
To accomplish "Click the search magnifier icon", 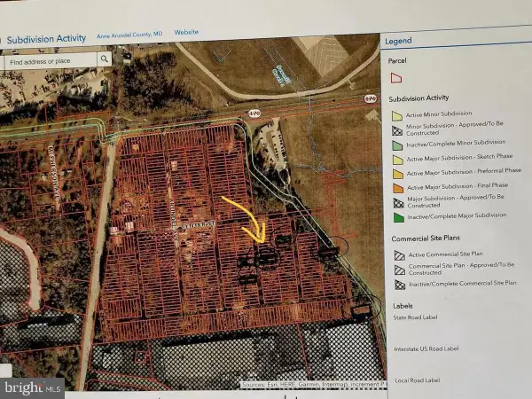I will click(104, 59).
